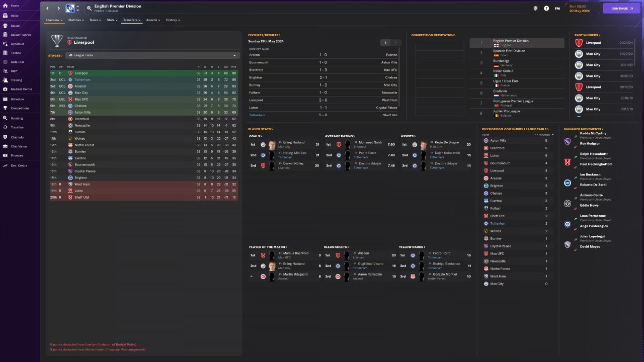Open the Inbox in the sidebar
The image size is (644, 362).
point(15,16)
